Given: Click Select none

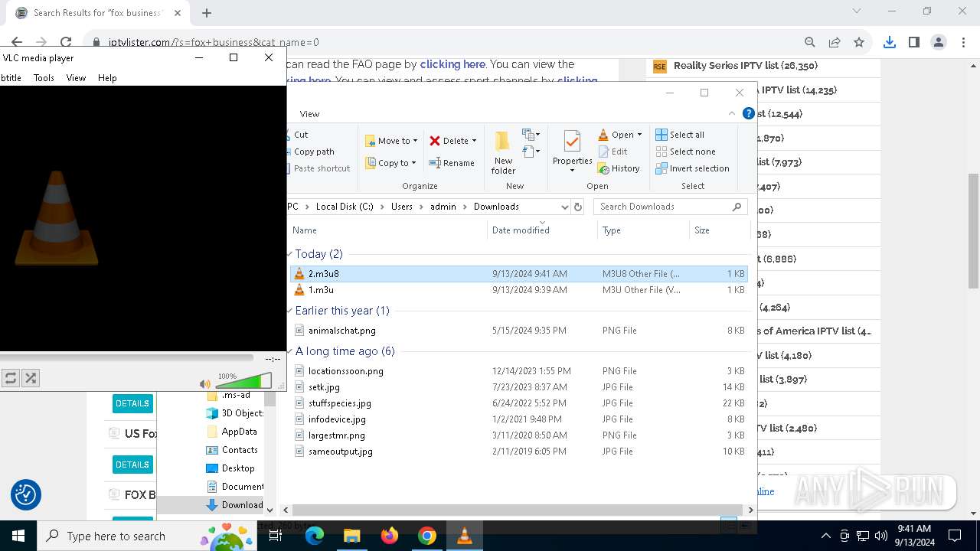Looking at the screenshot, I should 685,152.
